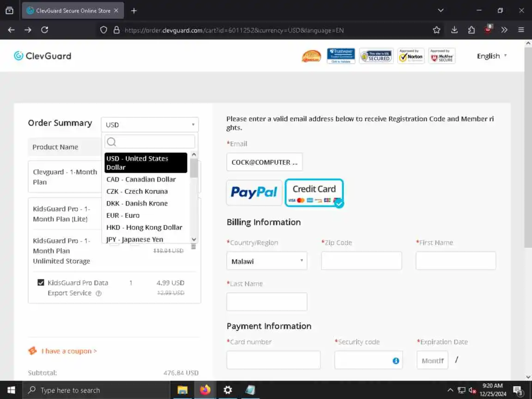The image size is (532, 399).
Task: Open the Firefox hamburger menu
Action: pos(521,30)
